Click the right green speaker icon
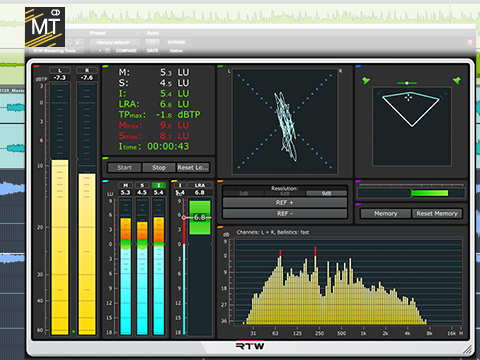Image resolution: width=480 pixels, height=360 pixels. [x=457, y=80]
